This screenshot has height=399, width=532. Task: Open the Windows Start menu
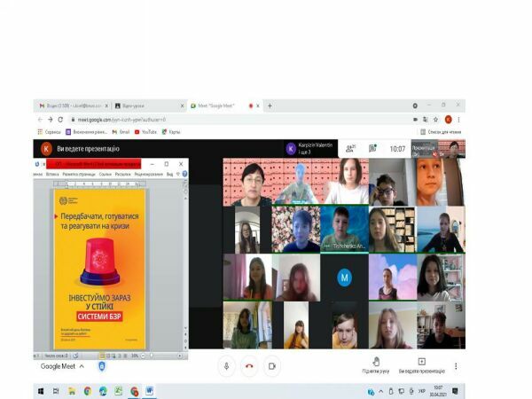point(41,391)
